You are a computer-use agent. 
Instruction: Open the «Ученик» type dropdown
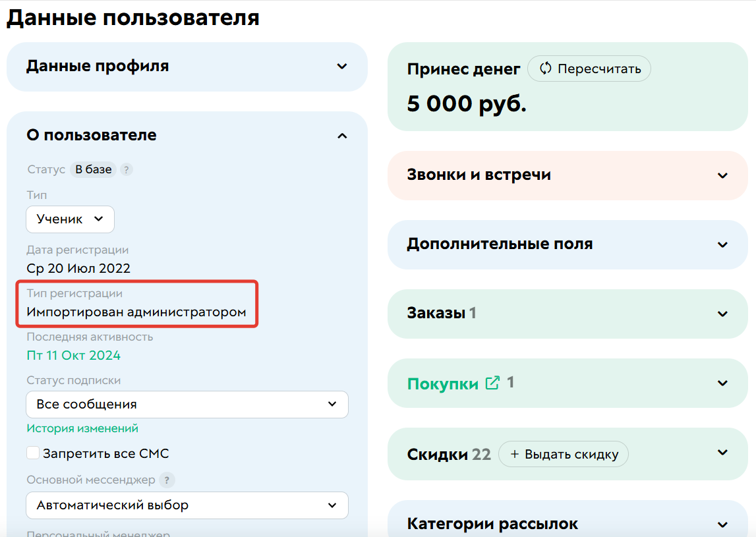tap(70, 219)
